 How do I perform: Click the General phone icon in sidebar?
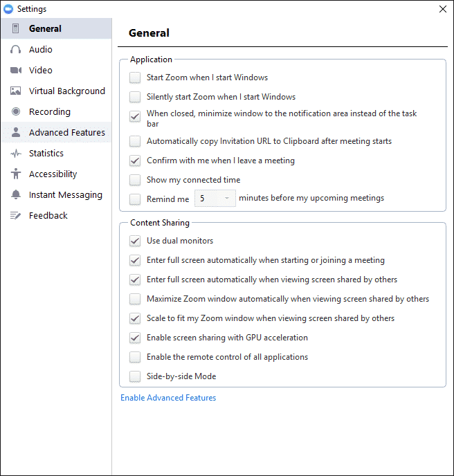click(x=15, y=28)
